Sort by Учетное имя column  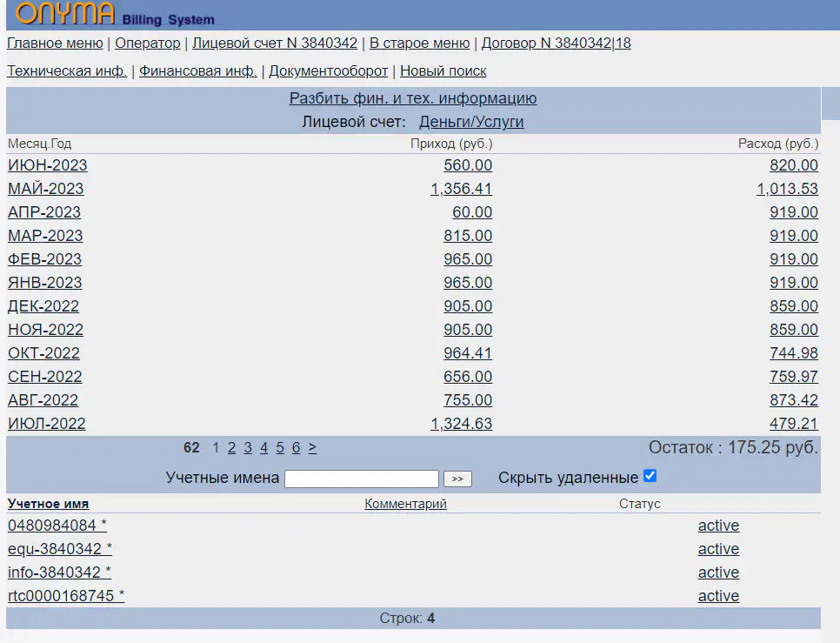click(48, 504)
